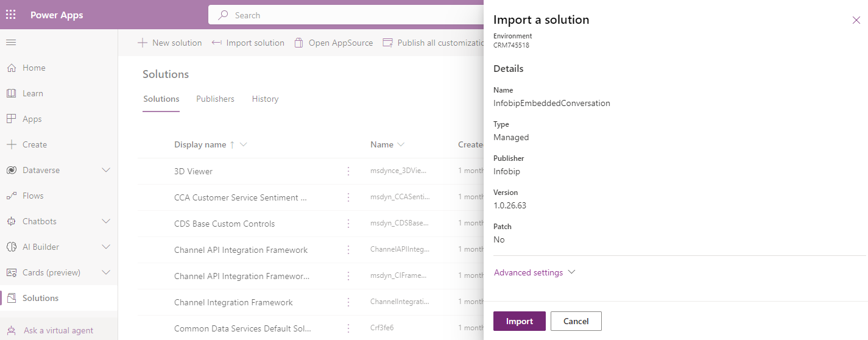Collapse the left navigation hamburger menu
The height and width of the screenshot is (340, 868).
[11, 42]
